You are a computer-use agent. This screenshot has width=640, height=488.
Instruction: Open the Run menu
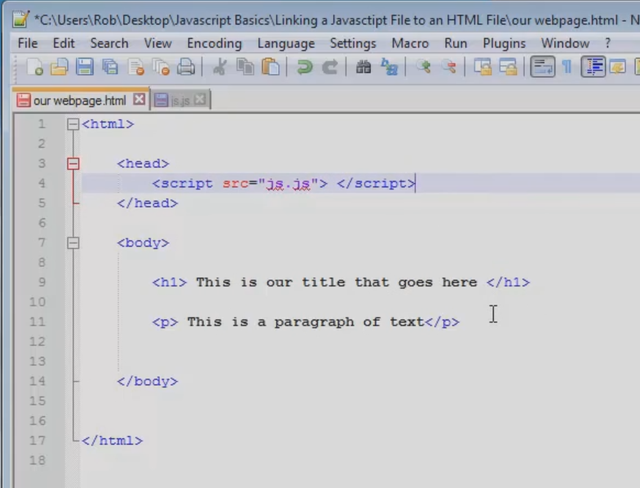[x=456, y=43]
